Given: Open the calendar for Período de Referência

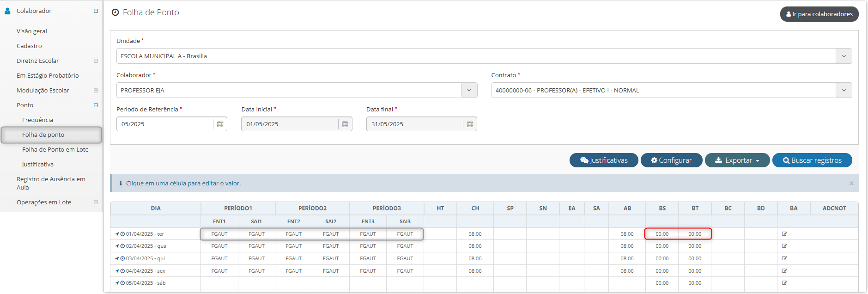Looking at the screenshot, I should click(220, 124).
